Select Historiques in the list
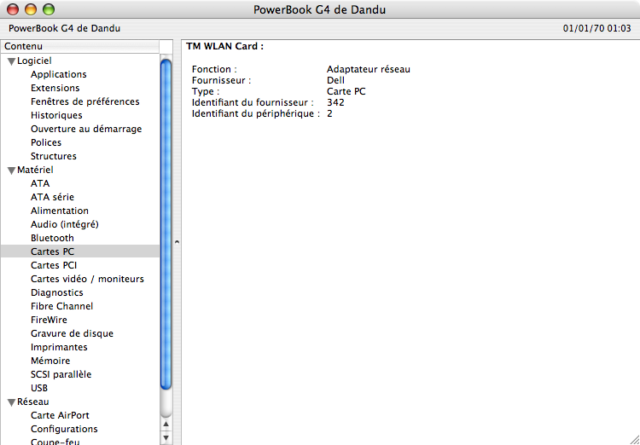 56,115
